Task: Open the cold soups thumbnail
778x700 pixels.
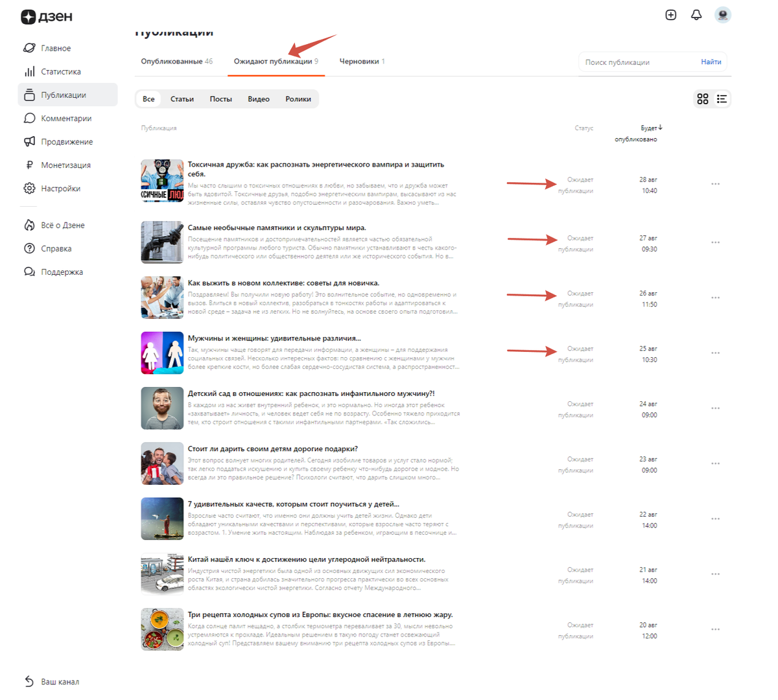Action: click(162, 629)
